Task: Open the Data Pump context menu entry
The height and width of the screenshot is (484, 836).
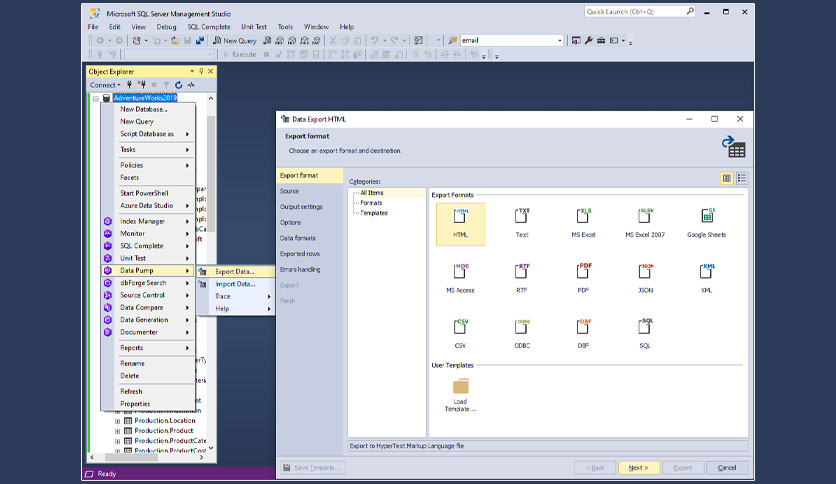Action: click(x=148, y=271)
